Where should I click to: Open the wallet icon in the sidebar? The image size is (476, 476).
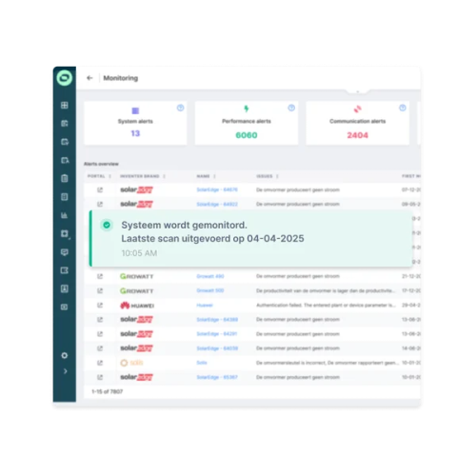click(x=65, y=270)
